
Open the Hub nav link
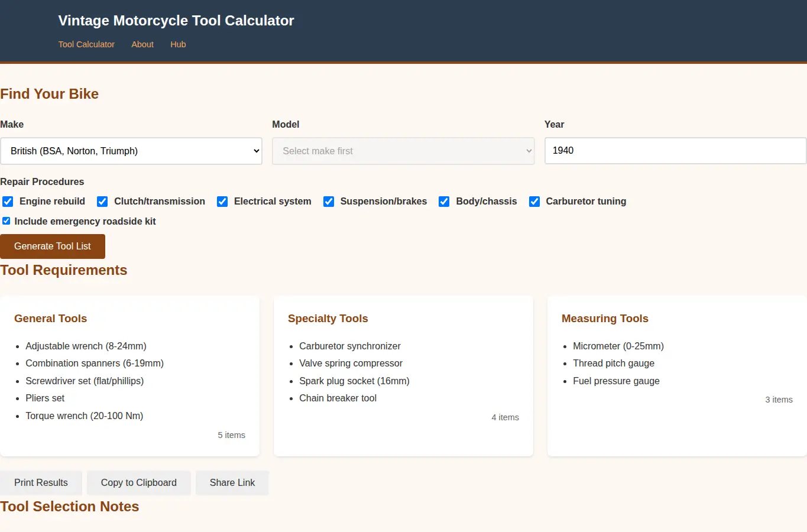pyautogui.click(x=178, y=44)
